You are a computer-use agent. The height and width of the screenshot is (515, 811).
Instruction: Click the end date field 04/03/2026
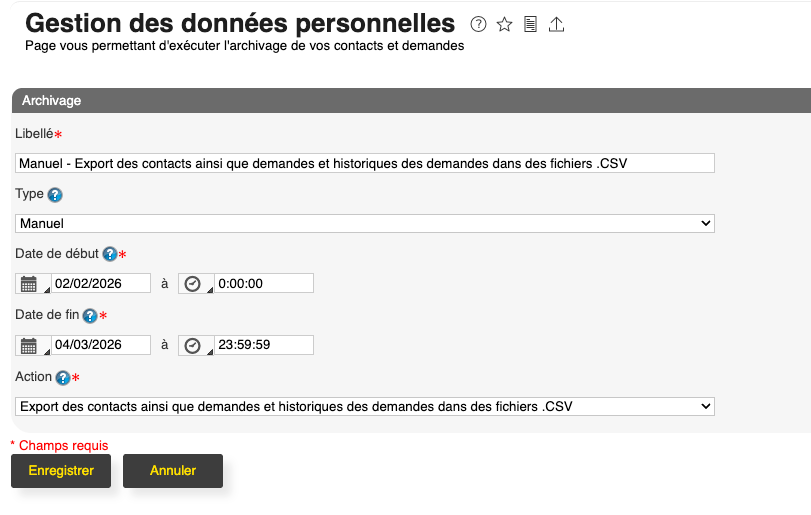tap(100, 346)
